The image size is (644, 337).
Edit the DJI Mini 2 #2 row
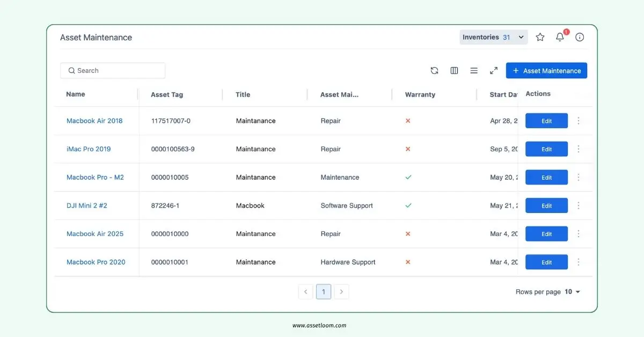pos(546,206)
